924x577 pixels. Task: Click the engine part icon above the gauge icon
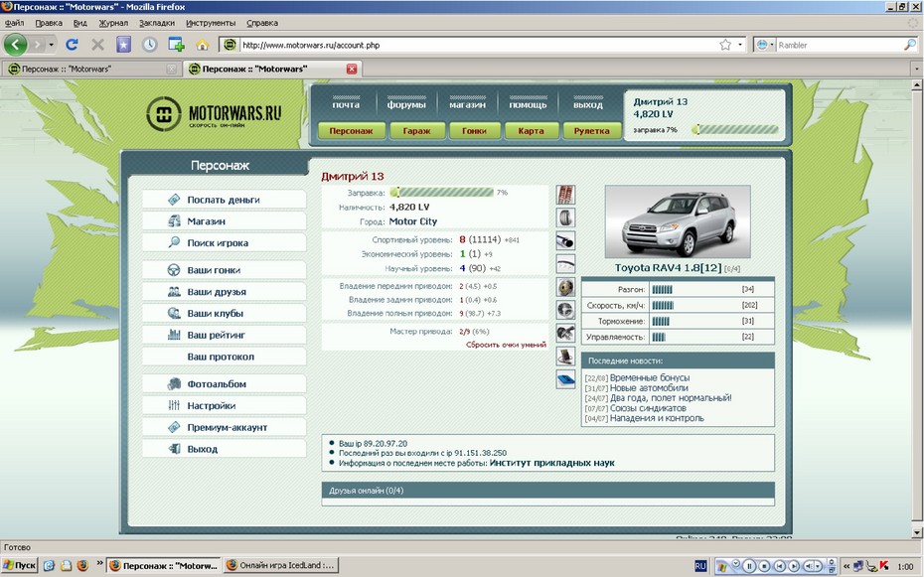(x=565, y=333)
